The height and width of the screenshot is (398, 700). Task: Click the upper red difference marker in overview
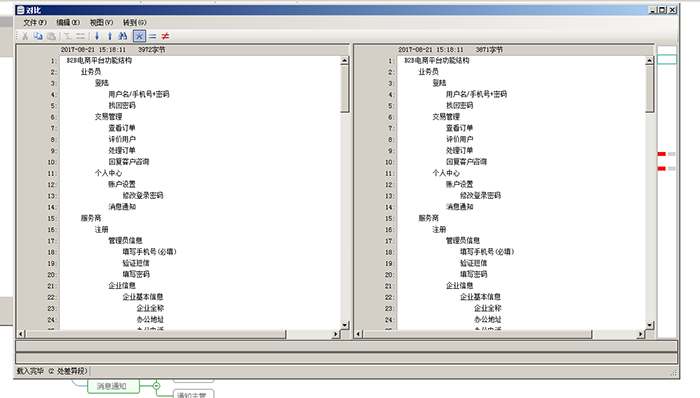(662, 154)
